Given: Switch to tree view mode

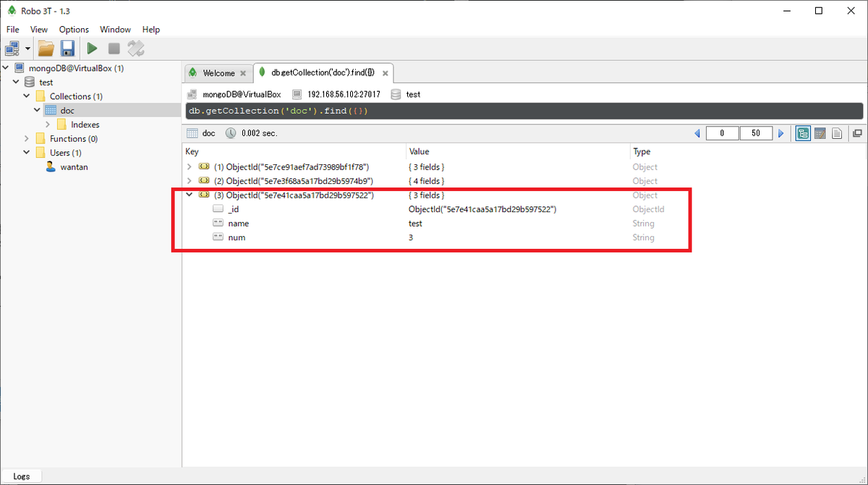Looking at the screenshot, I should (803, 133).
